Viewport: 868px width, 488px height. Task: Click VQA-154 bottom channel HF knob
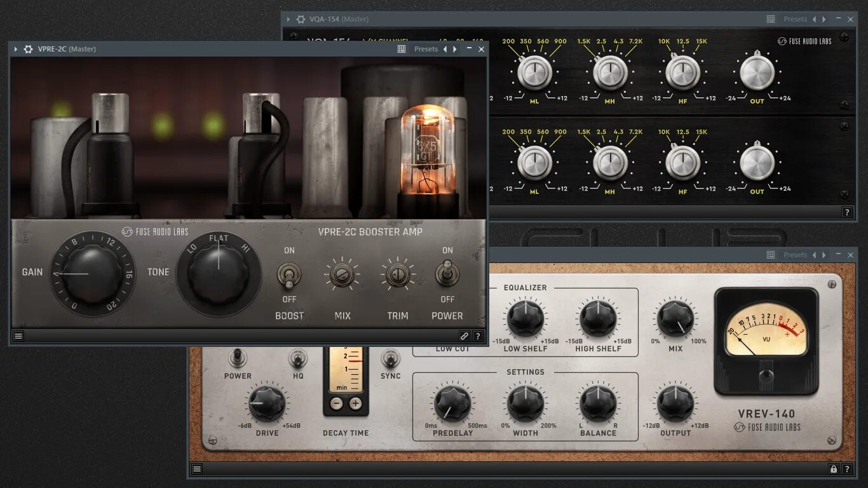[683, 163]
